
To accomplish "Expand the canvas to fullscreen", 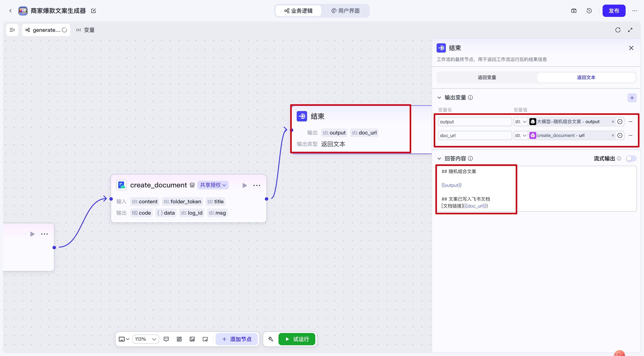I will point(630,30).
